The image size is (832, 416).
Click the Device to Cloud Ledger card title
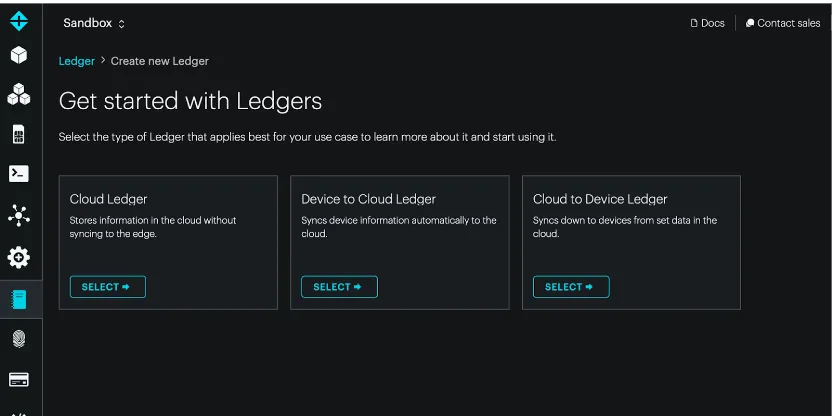[368, 200]
